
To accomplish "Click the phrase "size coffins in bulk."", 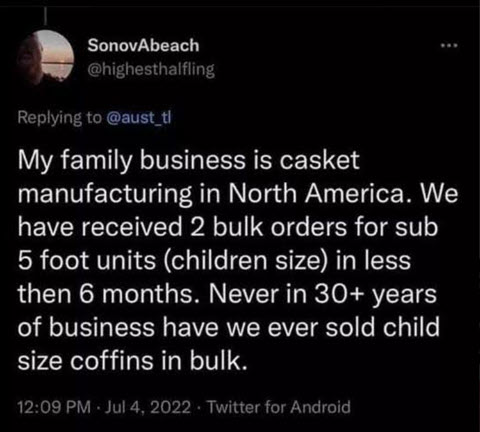I will pyautogui.click(x=133, y=361).
